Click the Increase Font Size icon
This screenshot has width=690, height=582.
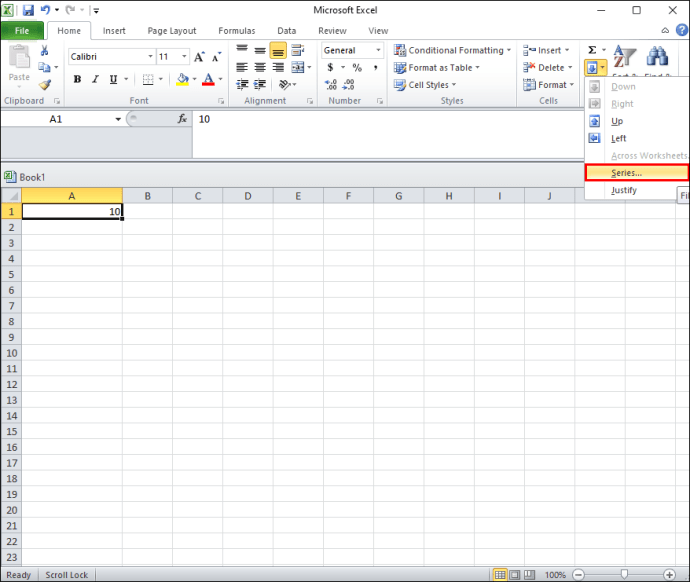(200, 57)
